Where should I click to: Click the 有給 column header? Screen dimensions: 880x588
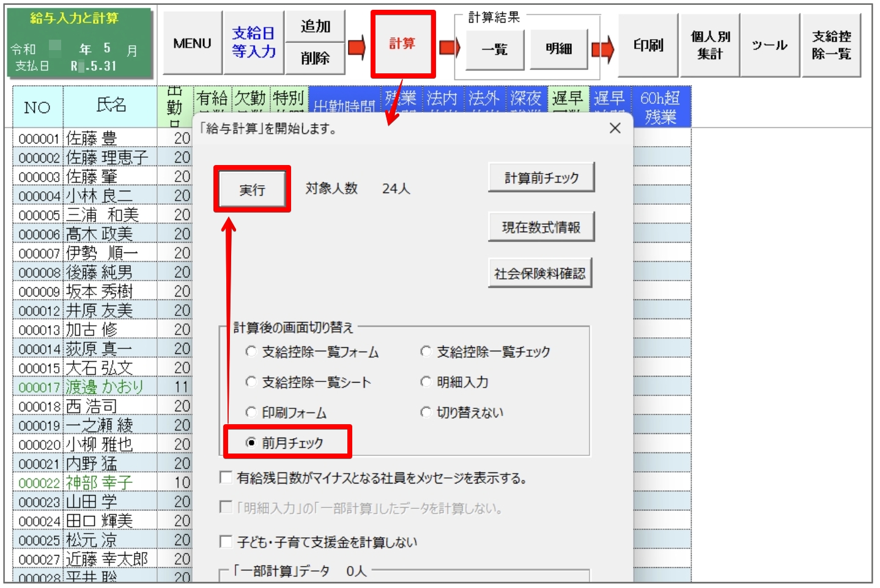pyautogui.click(x=212, y=99)
